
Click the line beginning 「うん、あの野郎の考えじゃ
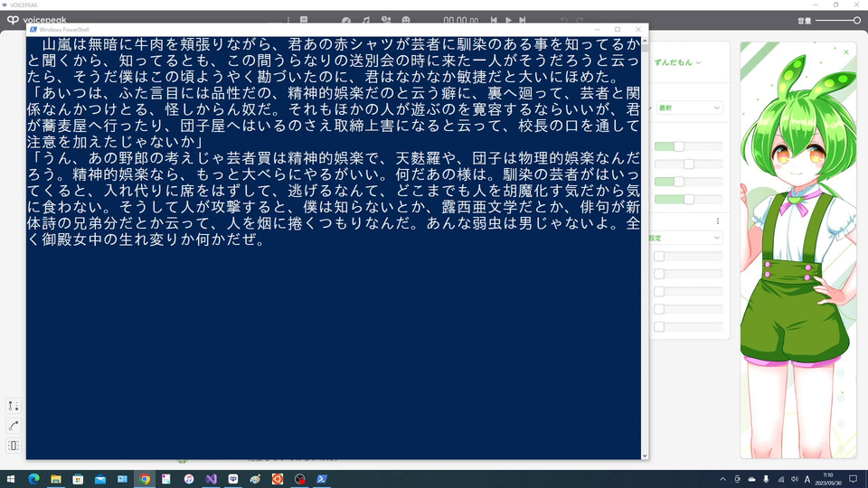(x=334, y=158)
